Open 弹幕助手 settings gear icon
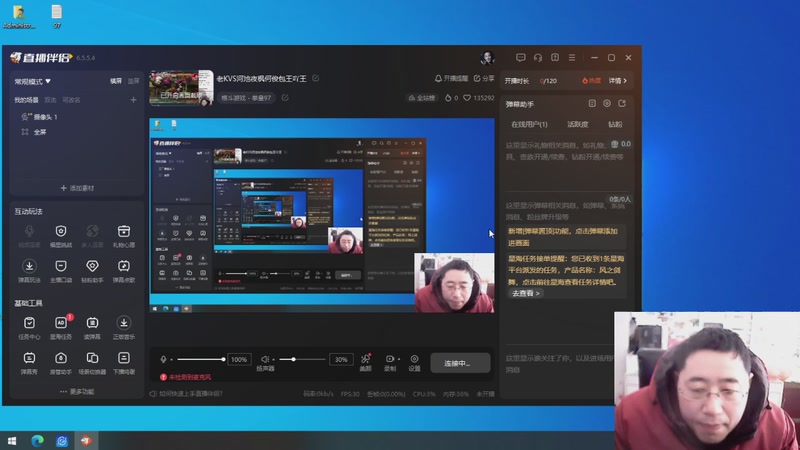800x450 pixels. (x=607, y=104)
